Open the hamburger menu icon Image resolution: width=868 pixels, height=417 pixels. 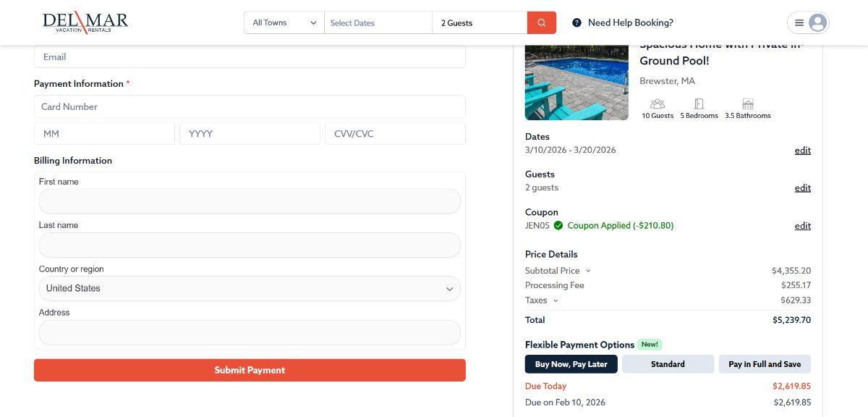click(x=799, y=22)
